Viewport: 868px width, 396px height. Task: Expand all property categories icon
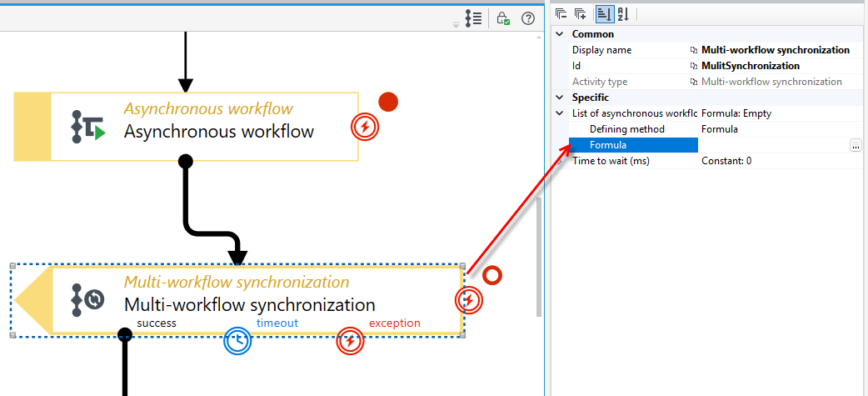point(580,14)
